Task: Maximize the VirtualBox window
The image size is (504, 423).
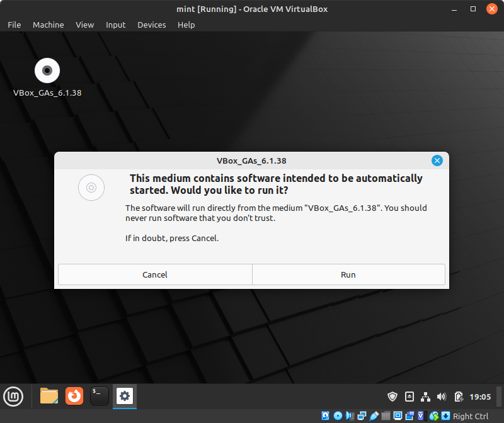Action: point(473,9)
